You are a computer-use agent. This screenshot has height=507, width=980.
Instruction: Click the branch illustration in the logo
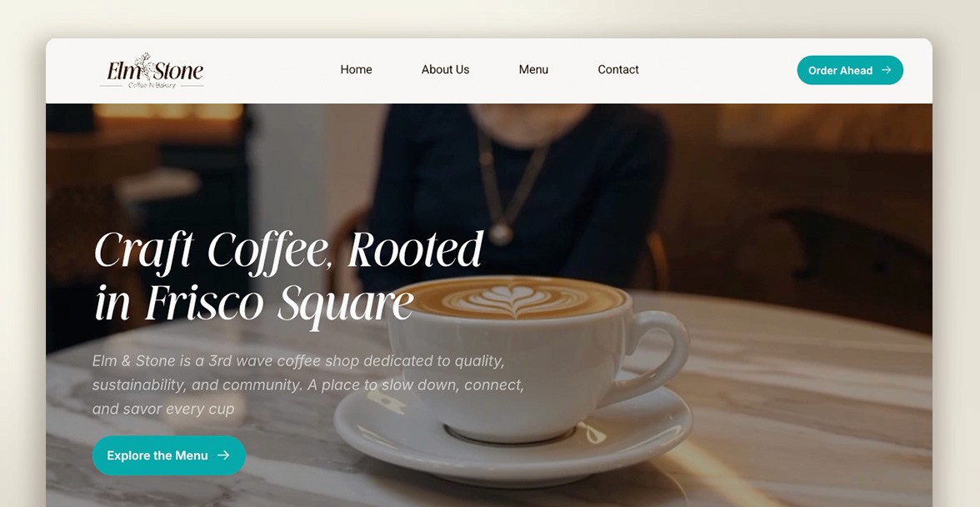click(x=143, y=63)
